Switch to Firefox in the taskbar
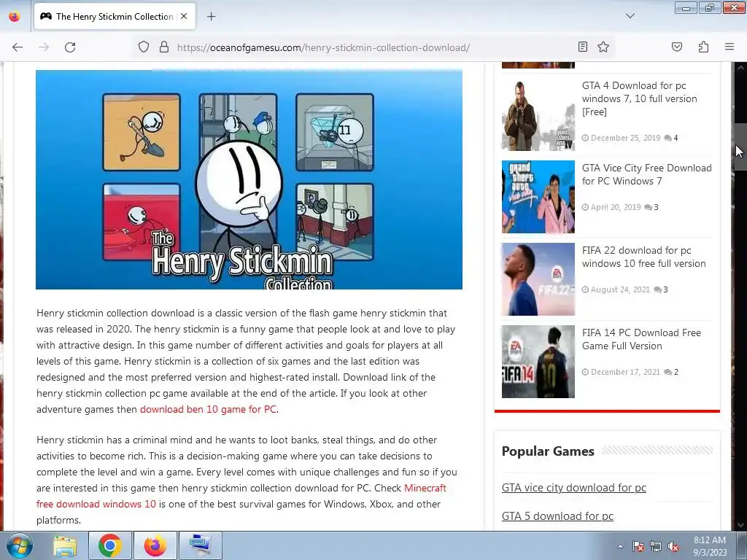Image resolution: width=747 pixels, height=560 pixels. 155,545
